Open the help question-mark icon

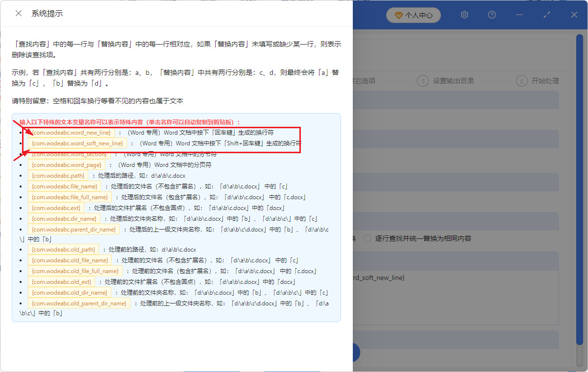pyautogui.click(x=491, y=15)
